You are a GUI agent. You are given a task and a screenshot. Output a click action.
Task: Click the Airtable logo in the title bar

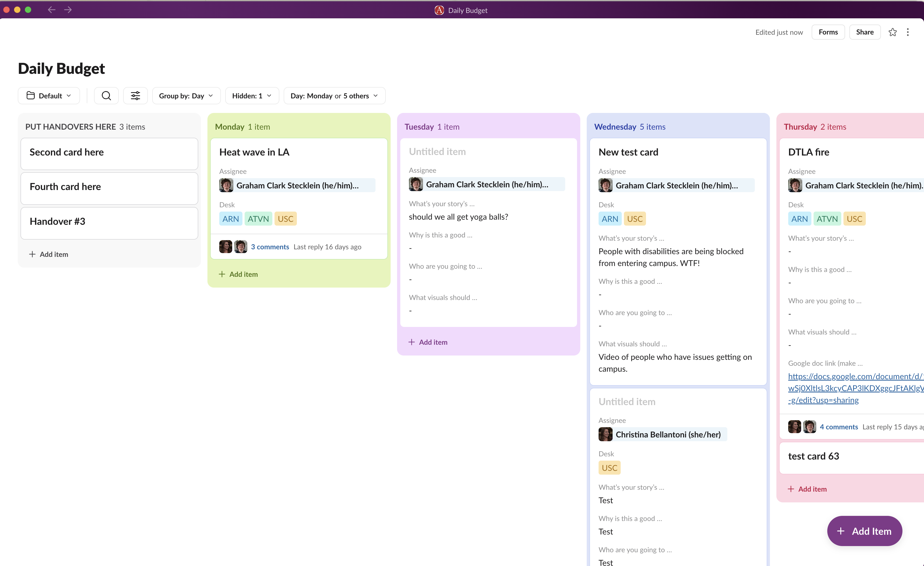(x=439, y=10)
